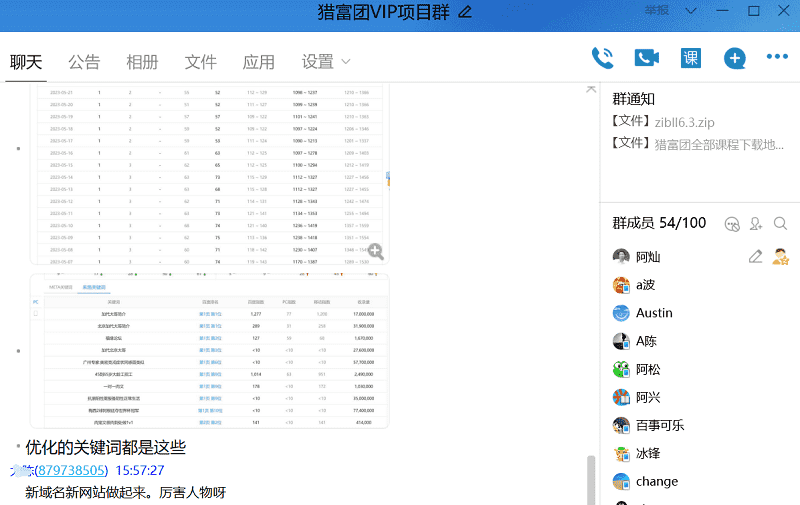The height and width of the screenshot is (505, 800).
Task: Edit 阿灿's group nickname
Action: click(756, 257)
